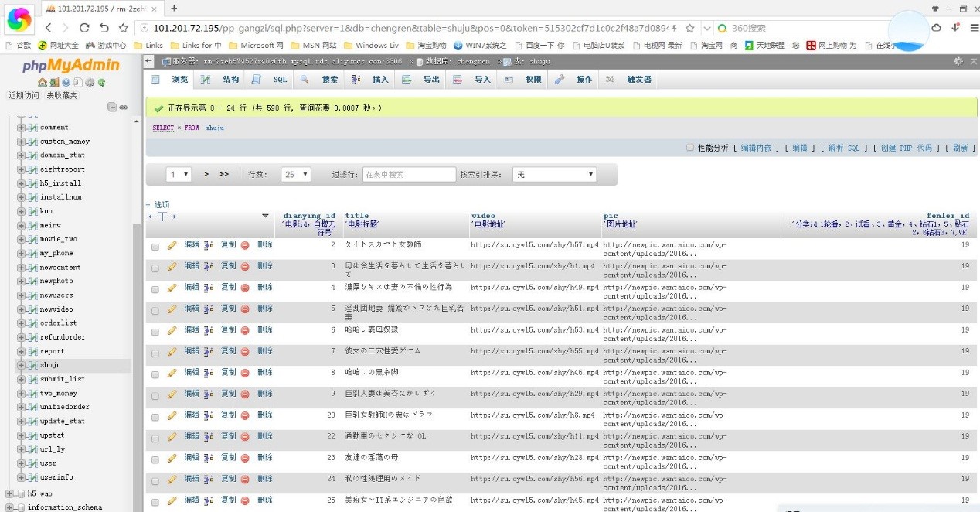Click the link-with-main-panel chain icon

[123, 107]
